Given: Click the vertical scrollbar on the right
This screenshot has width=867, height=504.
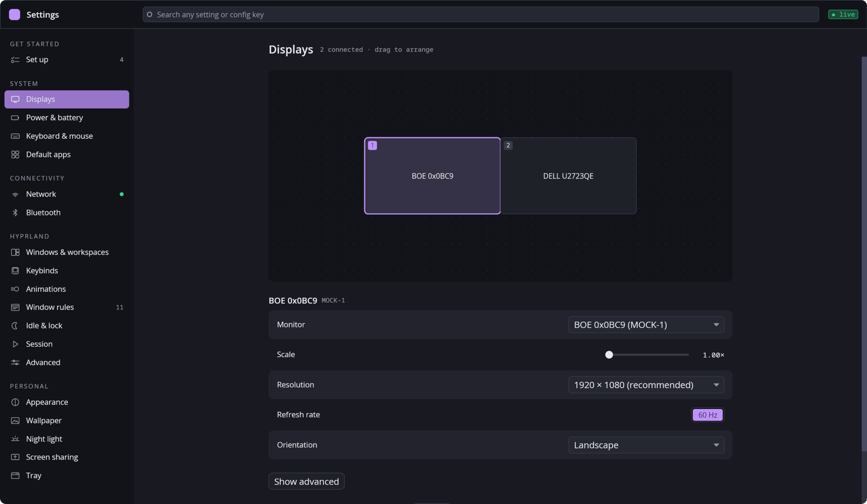Looking at the screenshot, I should [864, 254].
